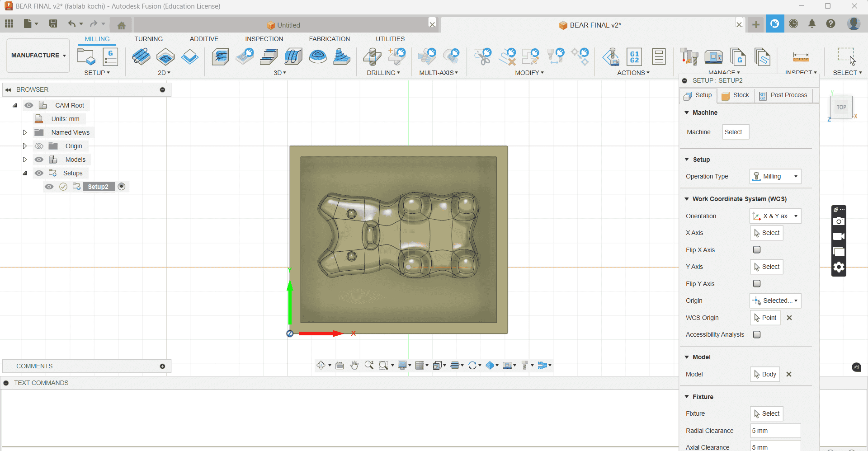Expand the Models tree node
The image size is (868, 451).
pyautogui.click(x=25, y=160)
